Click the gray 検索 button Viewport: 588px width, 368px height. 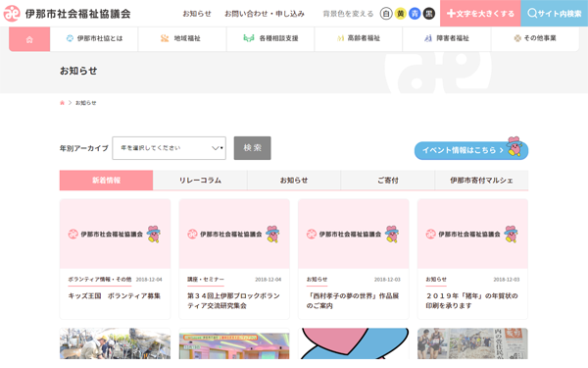coord(253,148)
